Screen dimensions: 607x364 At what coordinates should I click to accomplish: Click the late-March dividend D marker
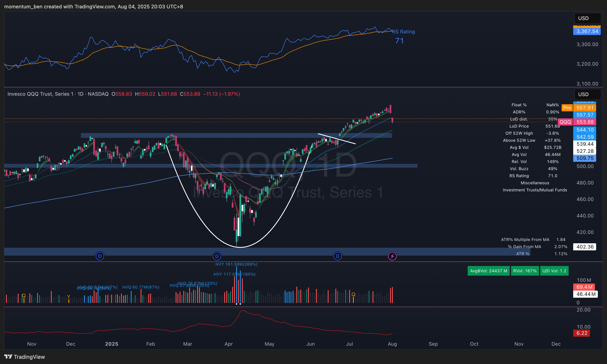(x=217, y=256)
